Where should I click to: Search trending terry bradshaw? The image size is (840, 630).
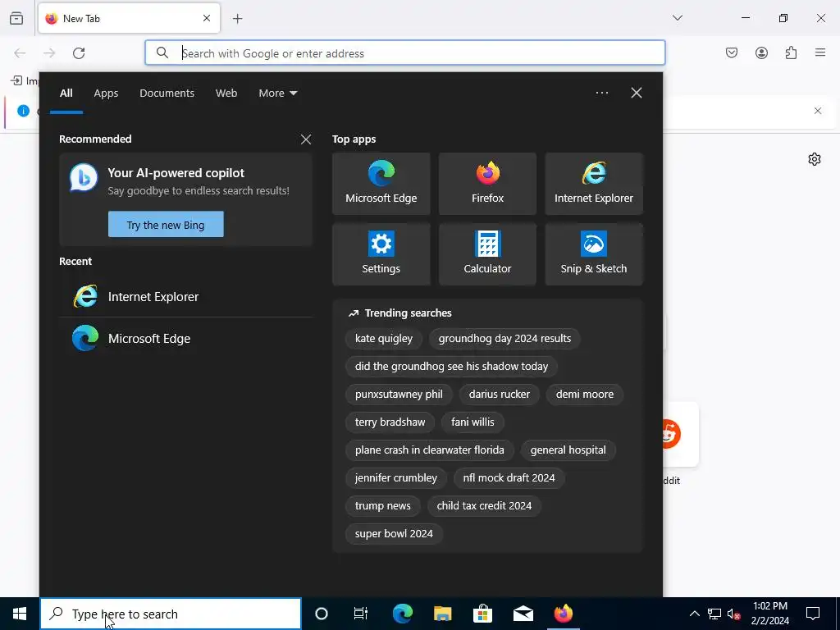coord(390,422)
